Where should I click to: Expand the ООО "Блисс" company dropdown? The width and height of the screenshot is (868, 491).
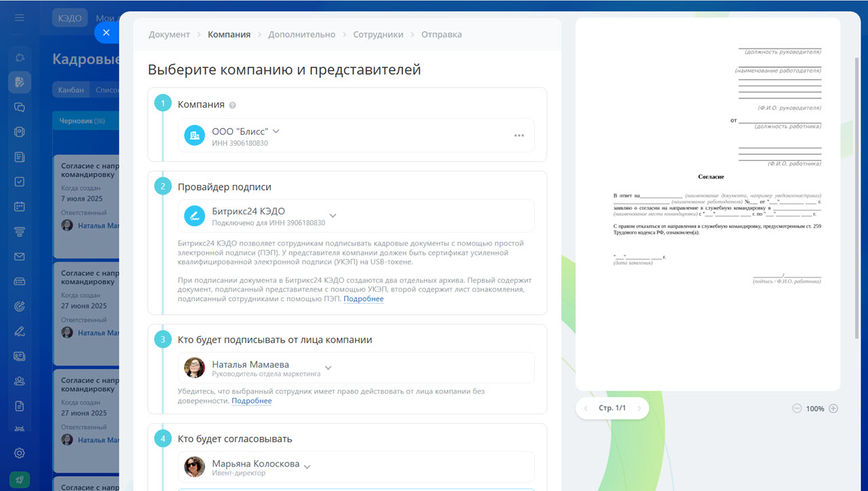click(x=276, y=132)
